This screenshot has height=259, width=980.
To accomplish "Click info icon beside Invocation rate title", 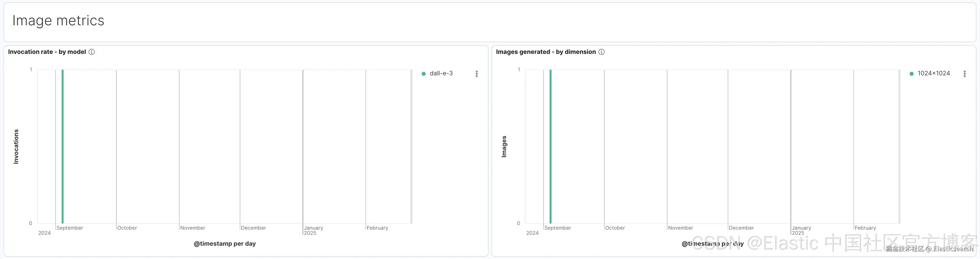I will coord(92,52).
